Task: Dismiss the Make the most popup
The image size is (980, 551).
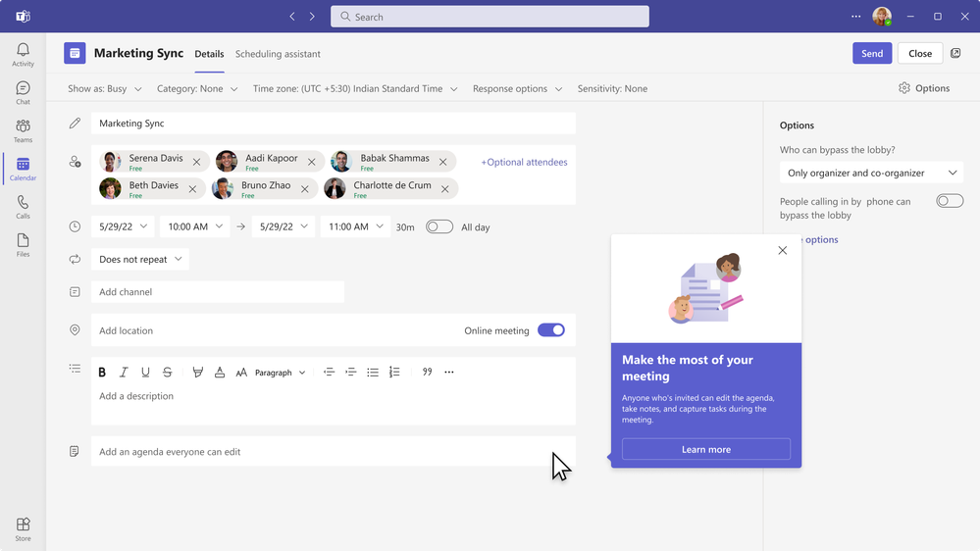Action: [x=782, y=251]
